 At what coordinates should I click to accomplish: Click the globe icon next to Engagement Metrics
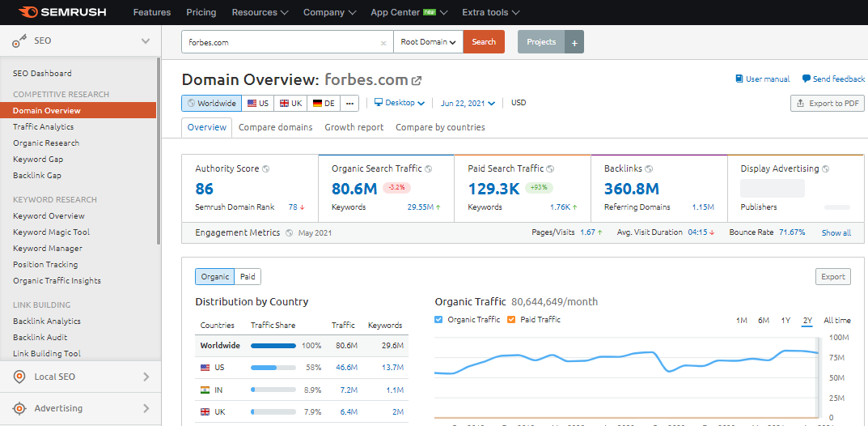point(289,232)
